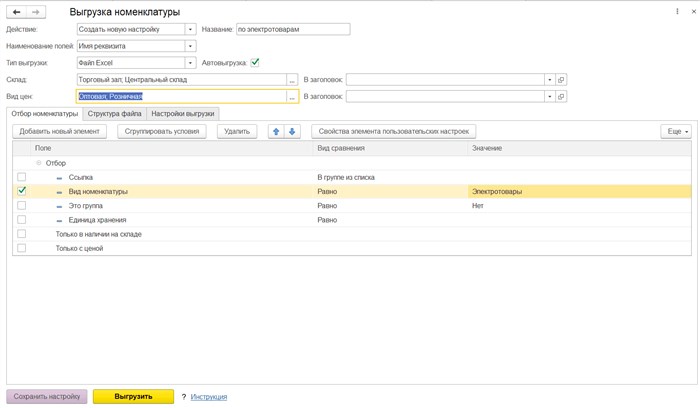
Task: Move filter item up with blue arrow
Action: [x=276, y=131]
